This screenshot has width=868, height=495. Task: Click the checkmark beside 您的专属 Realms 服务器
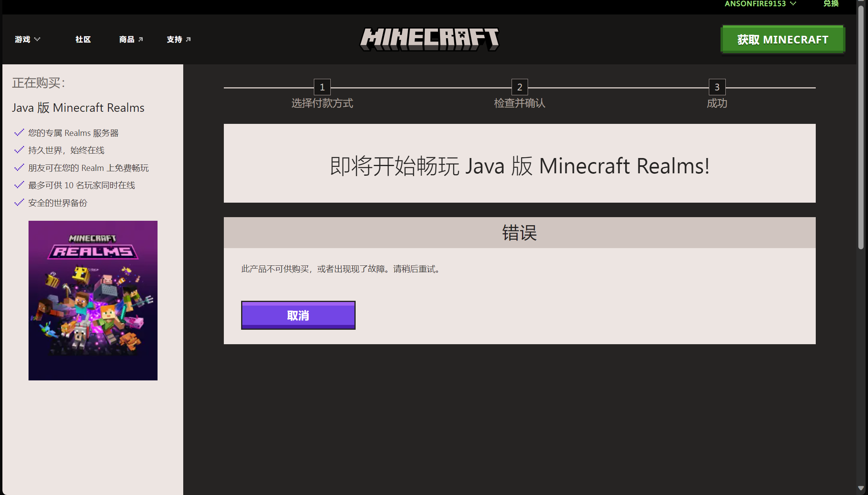tap(19, 133)
